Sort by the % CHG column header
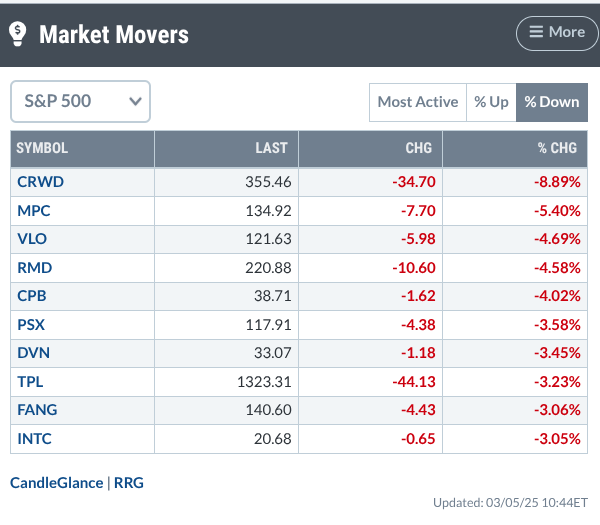Screen dimensions: 600x525 [x=515, y=148]
